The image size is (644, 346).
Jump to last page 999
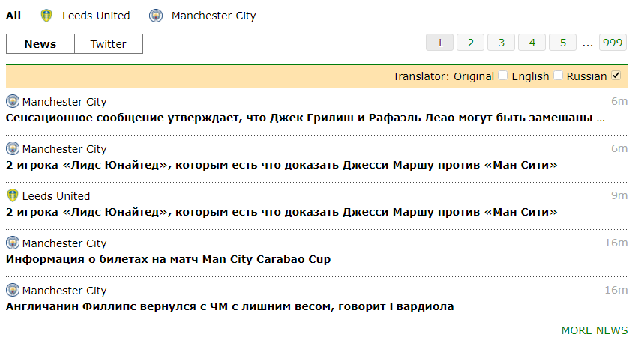613,43
